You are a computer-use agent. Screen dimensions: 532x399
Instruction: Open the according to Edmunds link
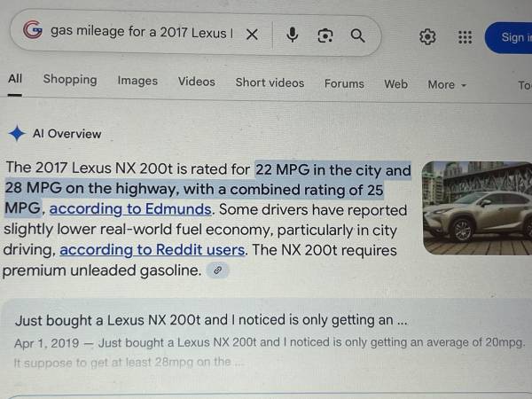[x=130, y=208]
